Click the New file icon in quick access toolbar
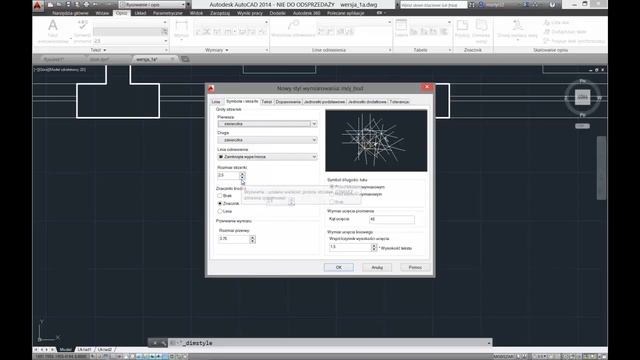This screenshot has height=360, width=640. pyautogui.click(x=50, y=5)
